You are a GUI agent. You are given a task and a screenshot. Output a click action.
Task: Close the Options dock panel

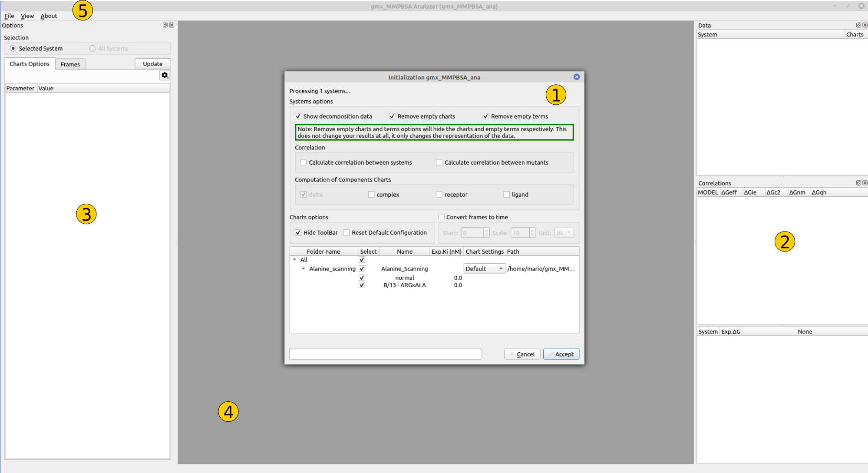172,25
